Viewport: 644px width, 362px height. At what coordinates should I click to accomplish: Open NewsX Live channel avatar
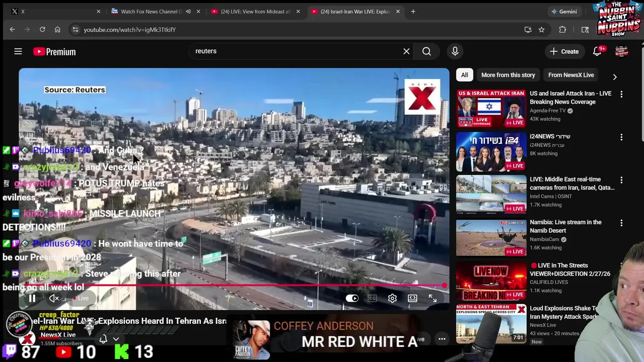point(28,339)
